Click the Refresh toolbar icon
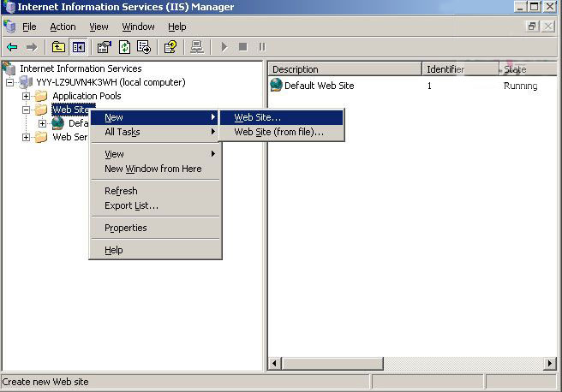562x392 pixels. (x=124, y=47)
